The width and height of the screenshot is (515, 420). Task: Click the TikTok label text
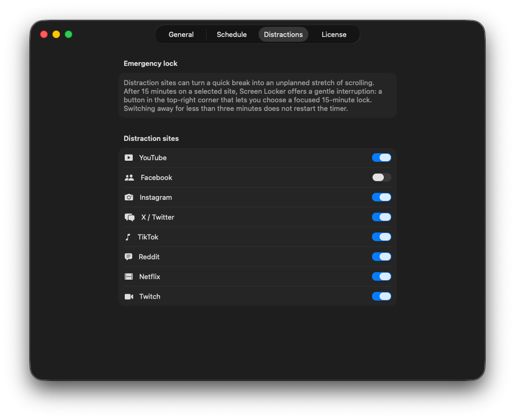pyautogui.click(x=148, y=237)
